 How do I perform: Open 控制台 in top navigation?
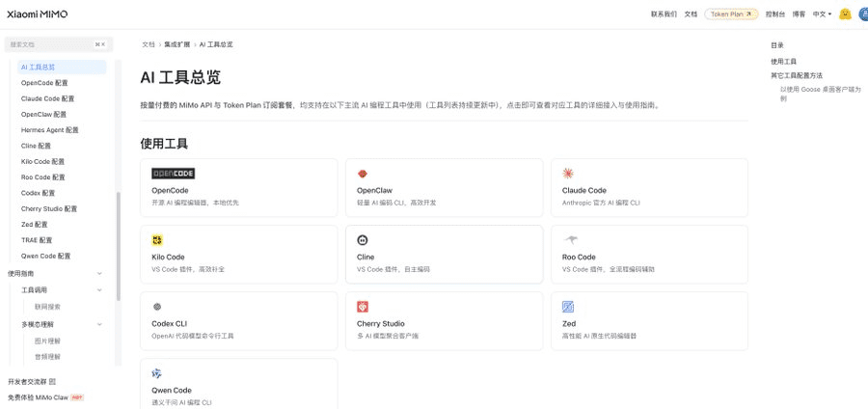[775, 14]
